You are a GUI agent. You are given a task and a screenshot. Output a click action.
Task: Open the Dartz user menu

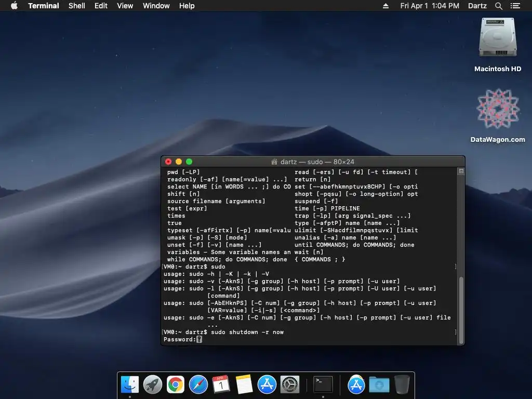point(477,6)
